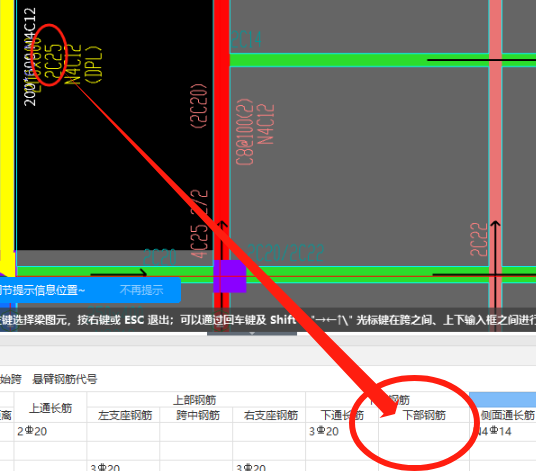536x471 pixels.
Task: Select the 悬臂钢筋代号 option
Action: (65, 379)
